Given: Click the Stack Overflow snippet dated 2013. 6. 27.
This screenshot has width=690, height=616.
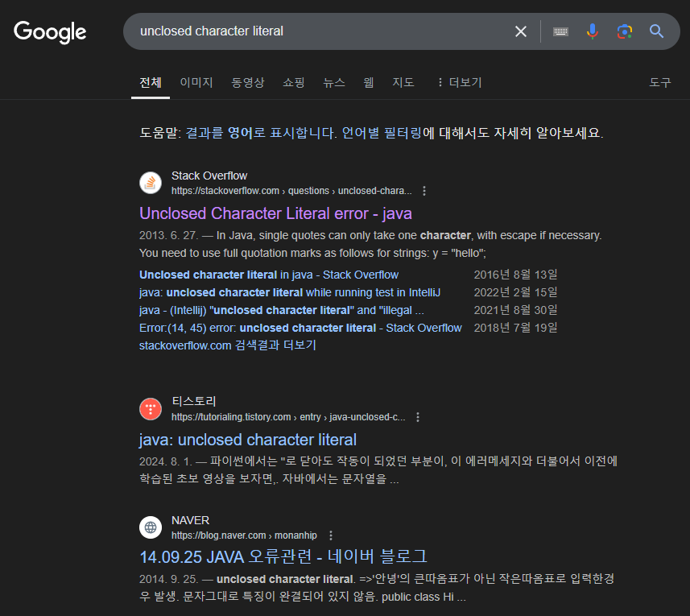Looking at the screenshot, I should click(x=370, y=244).
